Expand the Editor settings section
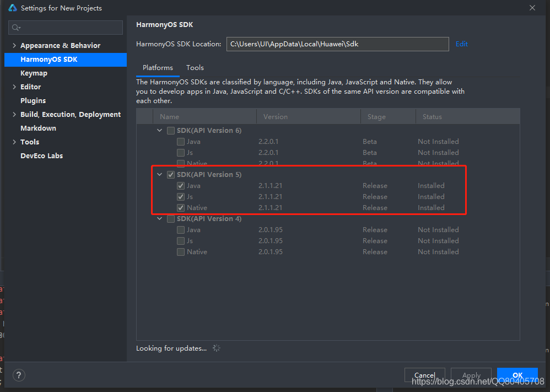The width and height of the screenshot is (550, 392). (x=14, y=87)
